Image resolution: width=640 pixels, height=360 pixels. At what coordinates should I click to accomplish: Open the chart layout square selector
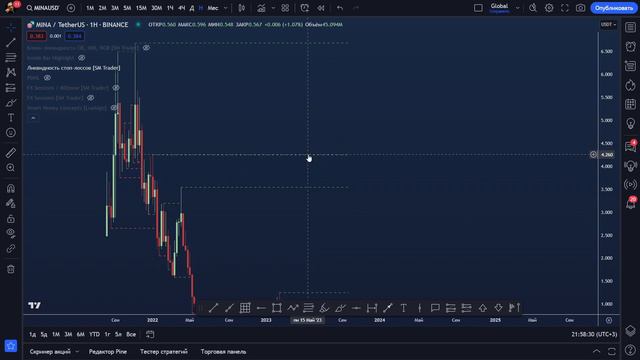coord(478,8)
